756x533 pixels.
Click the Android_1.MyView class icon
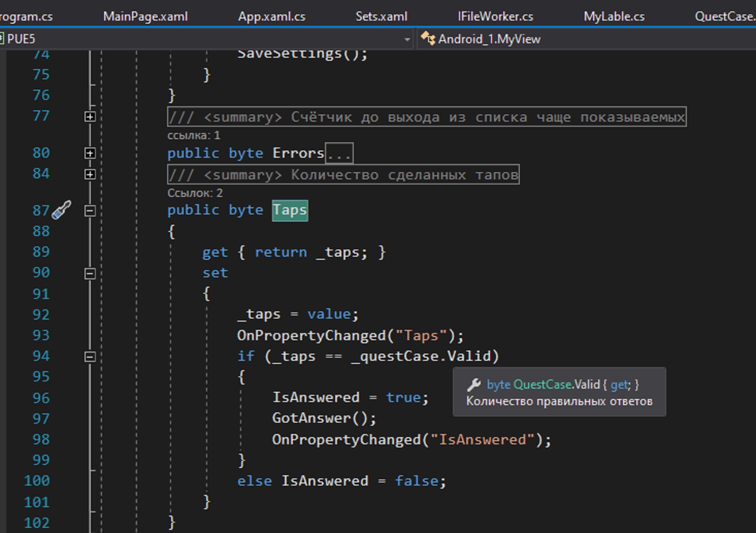(x=428, y=38)
